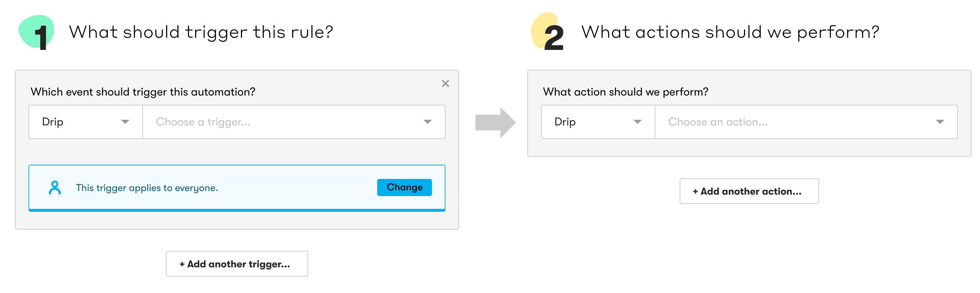This screenshot has width=980, height=293.
Task: Click the caret arrow in Choose an action
Action: pyautogui.click(x=940, y=122)
